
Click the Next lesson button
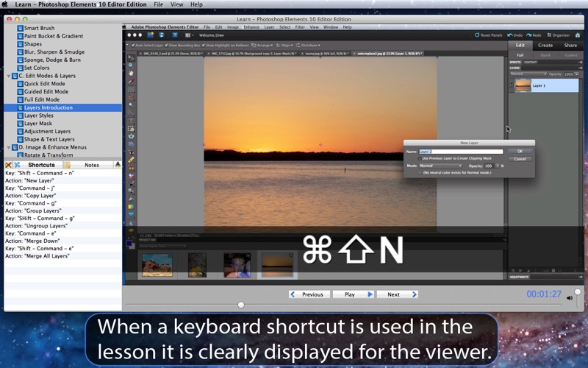coord(397,294)
